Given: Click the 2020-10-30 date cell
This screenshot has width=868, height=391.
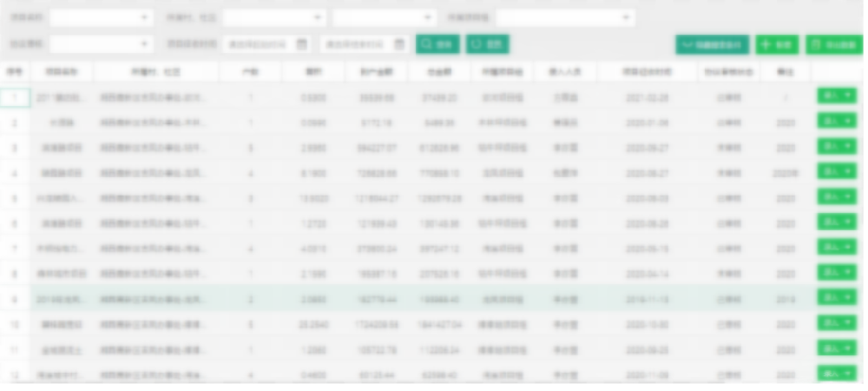Looking at the screenshot, I should coord(648,325).
